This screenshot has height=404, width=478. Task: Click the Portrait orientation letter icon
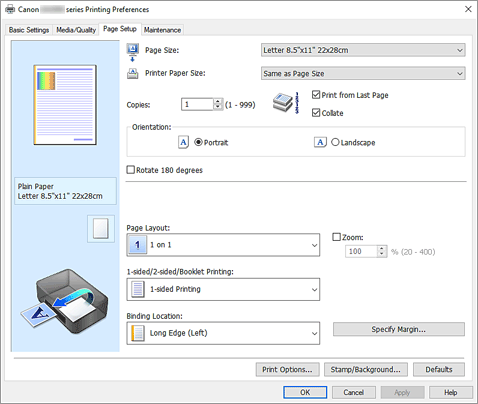point(183,142)
